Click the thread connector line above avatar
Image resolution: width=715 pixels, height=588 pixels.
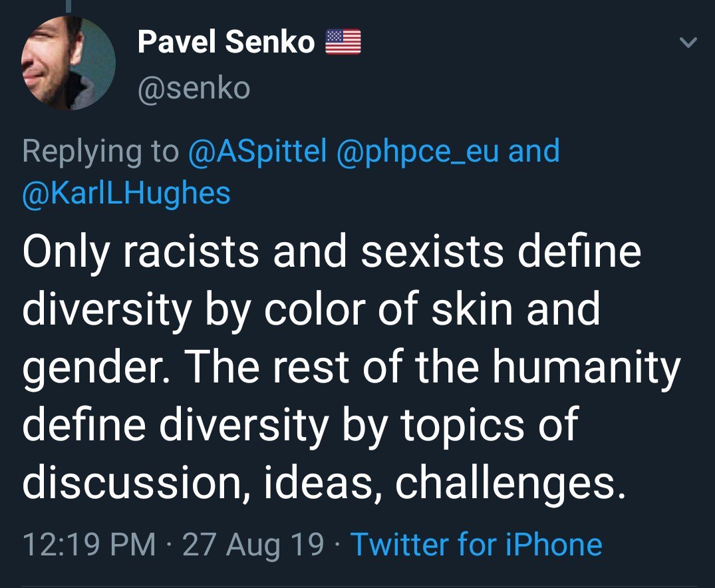[x=69, y=5]
